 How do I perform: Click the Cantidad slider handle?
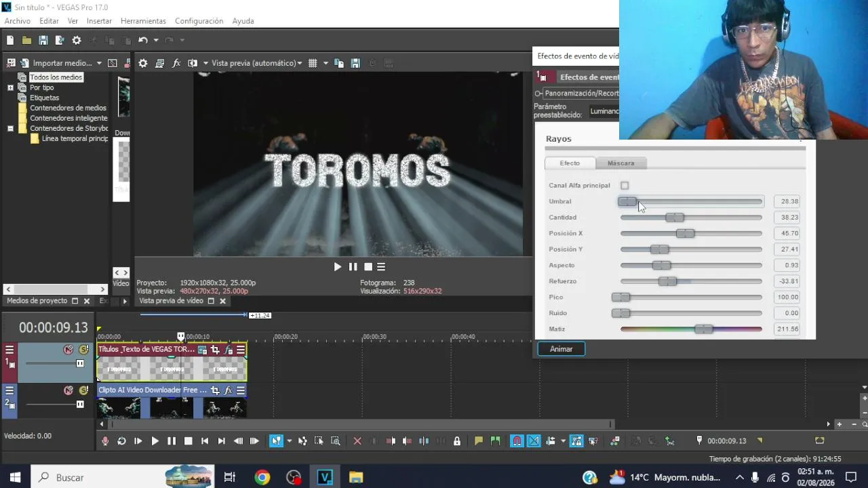[x=675, y=218]
